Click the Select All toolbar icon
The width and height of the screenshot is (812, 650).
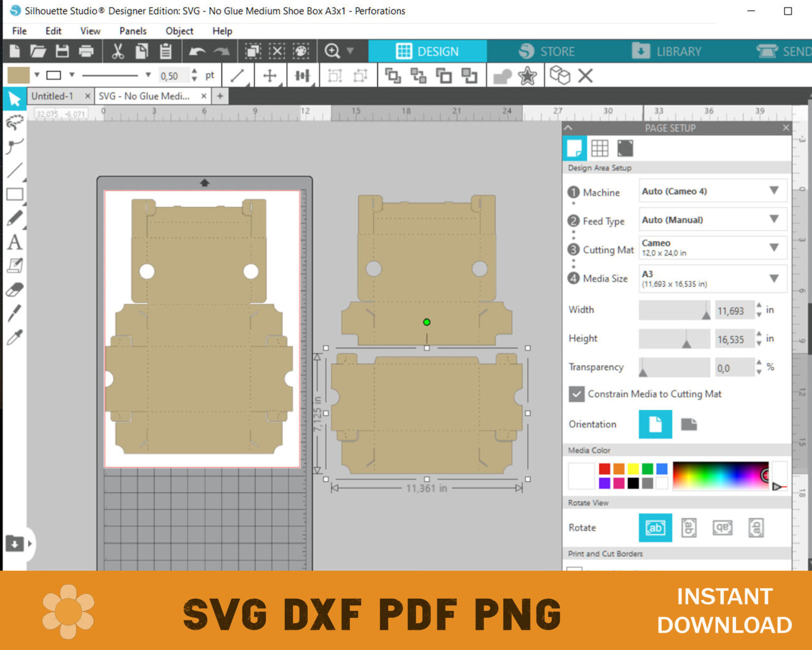(253, 51)
